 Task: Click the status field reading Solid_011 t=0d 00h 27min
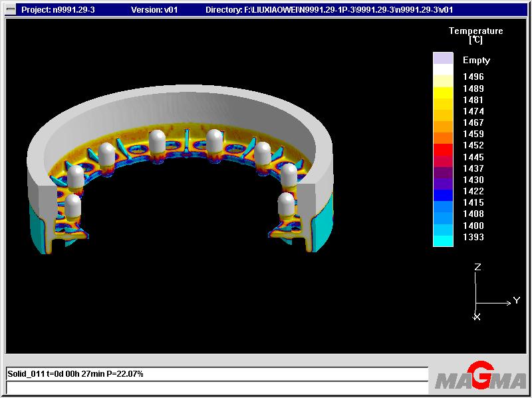217,374
